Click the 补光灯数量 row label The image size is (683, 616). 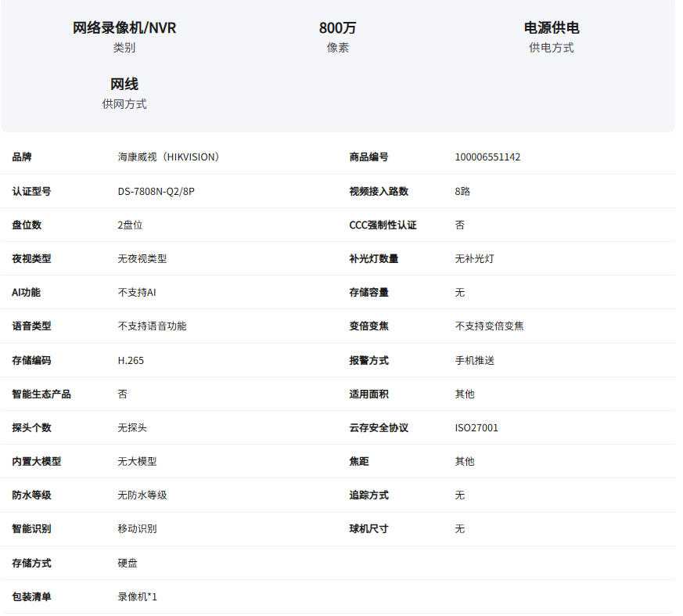374,259
